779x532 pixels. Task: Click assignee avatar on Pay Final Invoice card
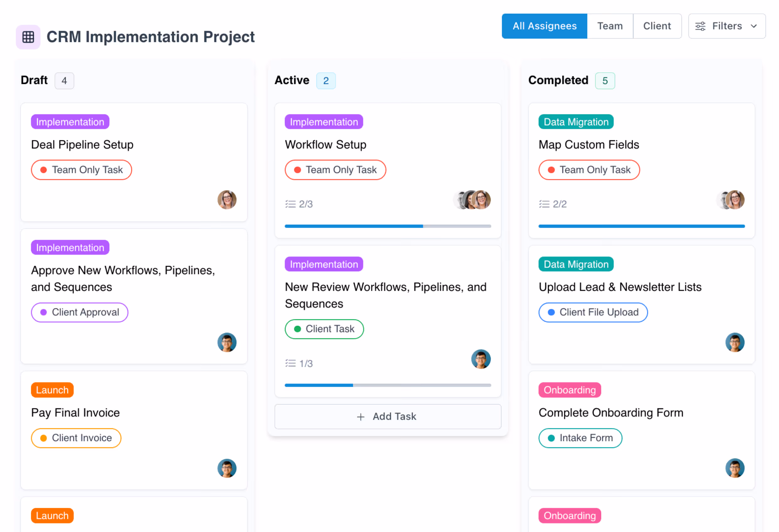click(x=227, y=468)
